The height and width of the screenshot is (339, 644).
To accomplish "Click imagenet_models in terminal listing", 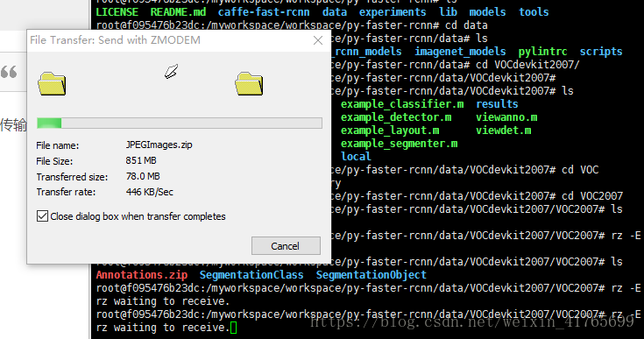I will pyautogui.click(x=460, y=52).
